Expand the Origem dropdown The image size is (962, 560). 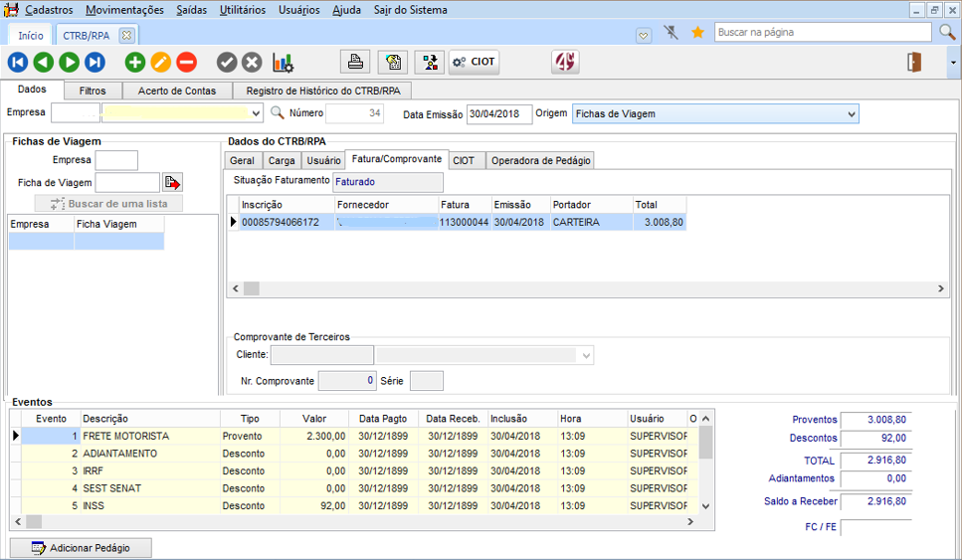[x=851, y=114]
